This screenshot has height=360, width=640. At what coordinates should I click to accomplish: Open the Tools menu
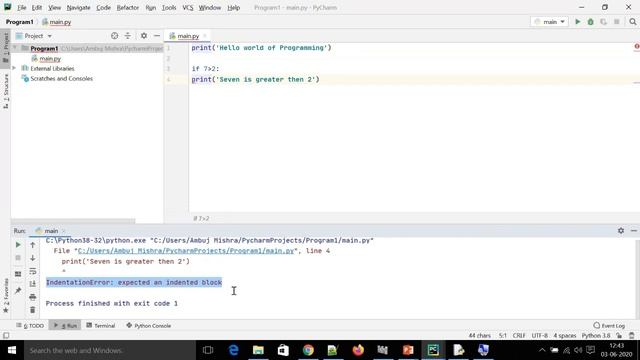(169, 7)
